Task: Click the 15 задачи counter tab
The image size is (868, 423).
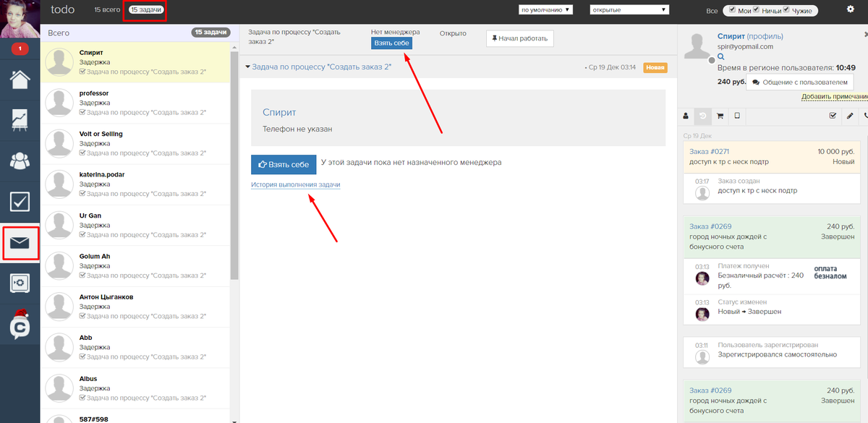Action: pyautogui.click(x=145, y=10)
